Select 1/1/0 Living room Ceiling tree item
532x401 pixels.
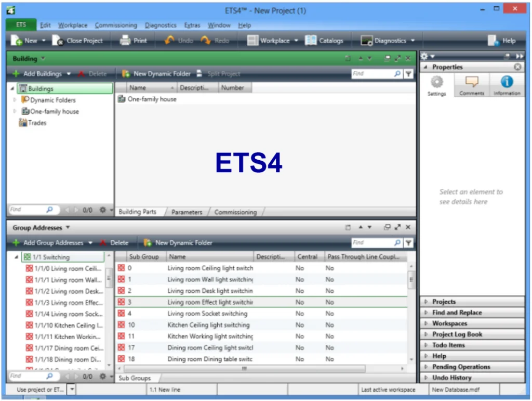(64, 268)
